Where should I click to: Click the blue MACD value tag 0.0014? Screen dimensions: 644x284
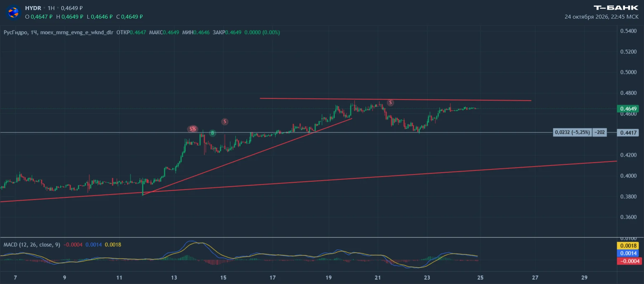(x=629, y=253)
